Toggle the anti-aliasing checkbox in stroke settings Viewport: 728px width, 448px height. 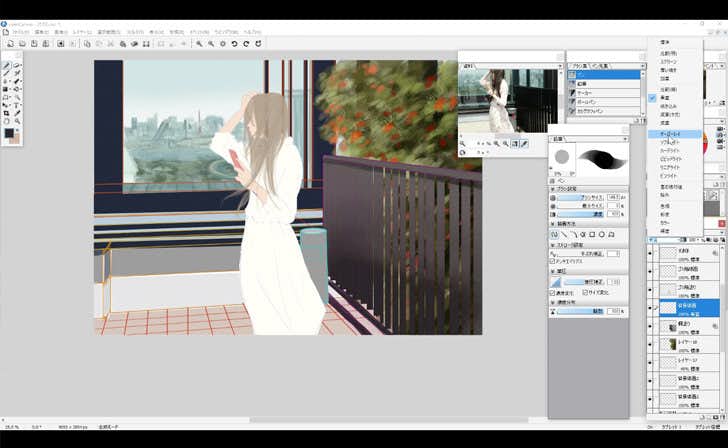tap(553, 261)
